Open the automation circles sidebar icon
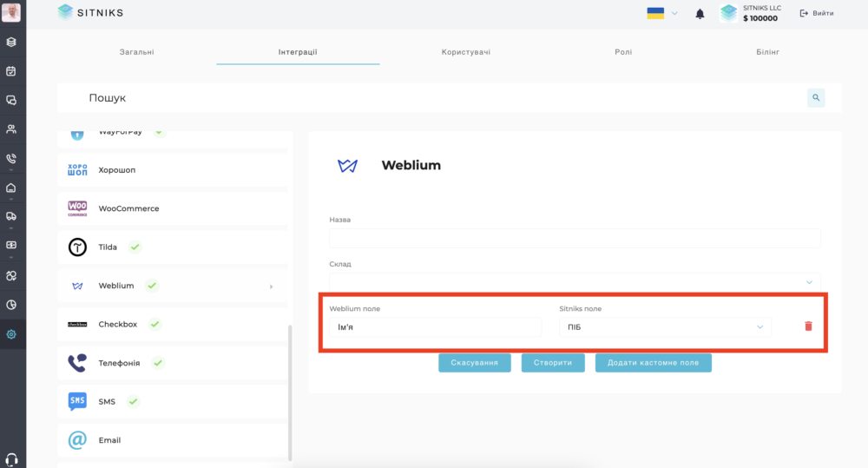This screenshot has height=468, width=868. [x=11, y=275]
